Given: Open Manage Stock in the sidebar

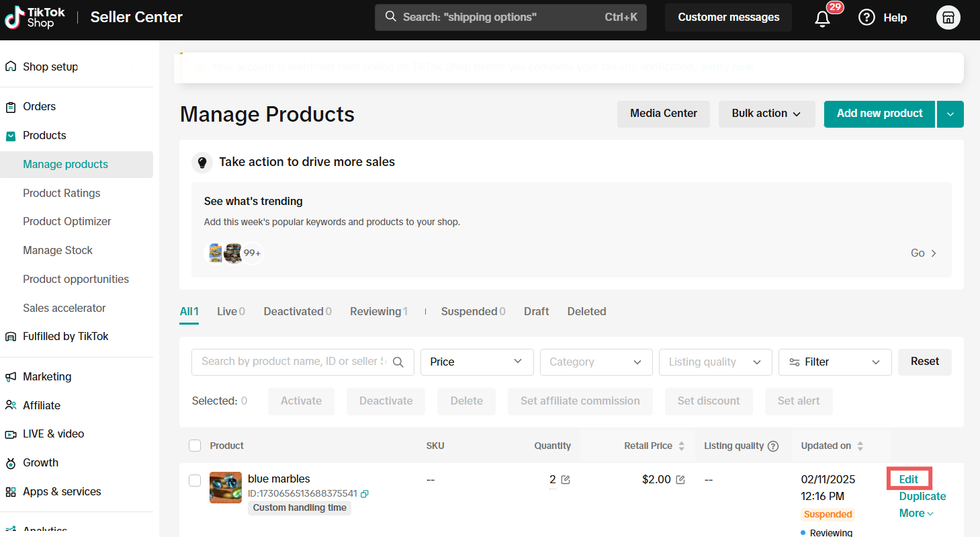Looking at the screenshot, I should [x=58, y=250].
